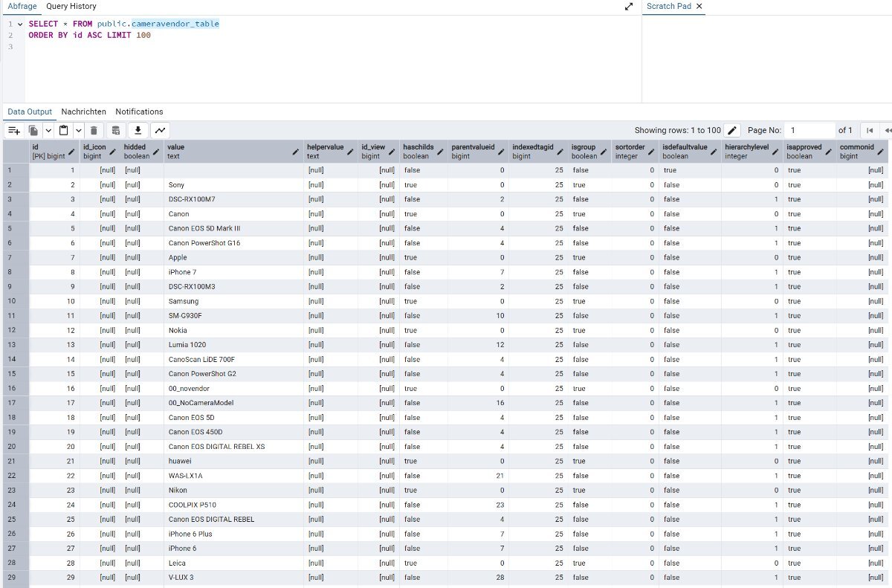Click the Download results as file icon

click(138, 130)
